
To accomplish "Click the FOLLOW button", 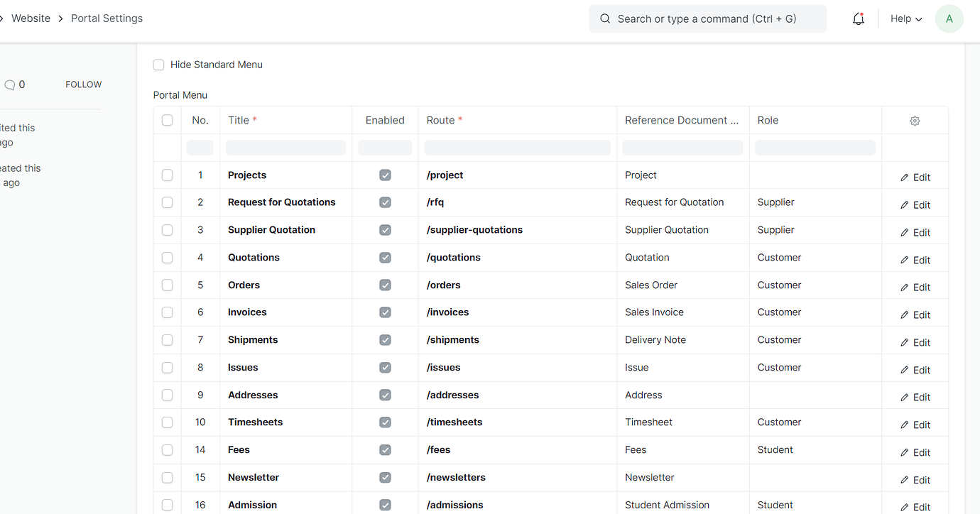I will 83,84.
